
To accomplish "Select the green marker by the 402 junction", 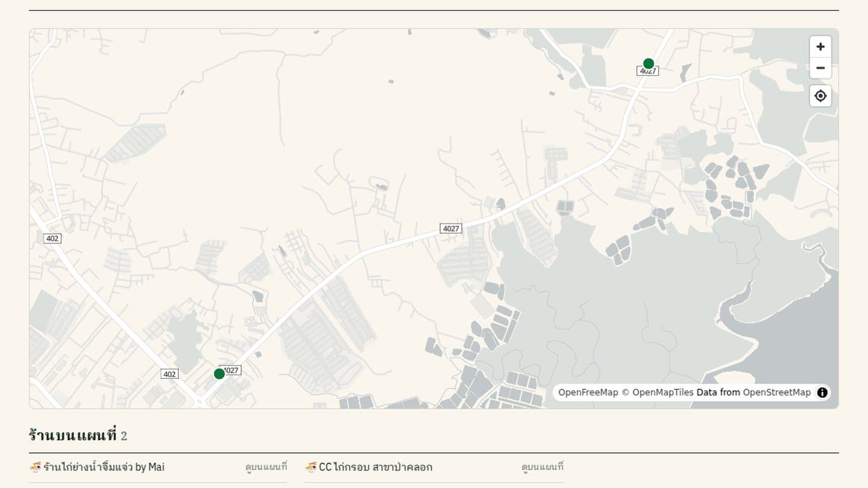I will (219, 374).
